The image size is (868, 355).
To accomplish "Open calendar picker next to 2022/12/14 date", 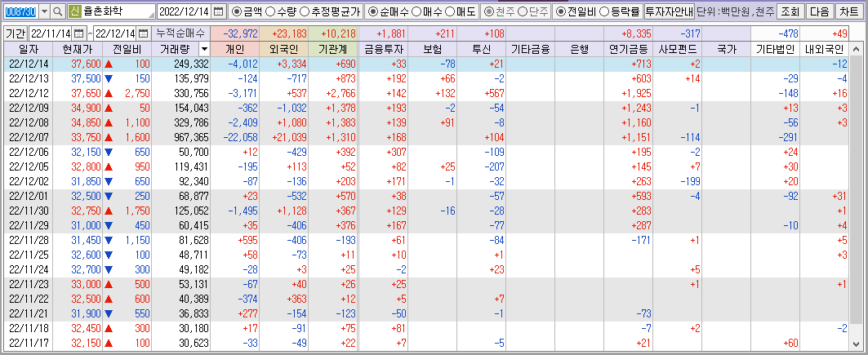I will (219, 11).
